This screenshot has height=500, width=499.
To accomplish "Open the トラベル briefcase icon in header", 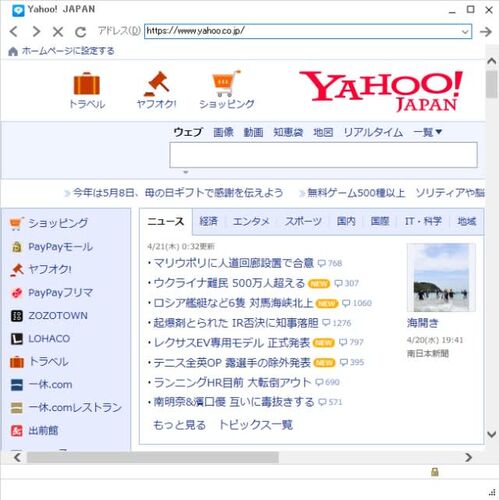I will click(87, 84).
